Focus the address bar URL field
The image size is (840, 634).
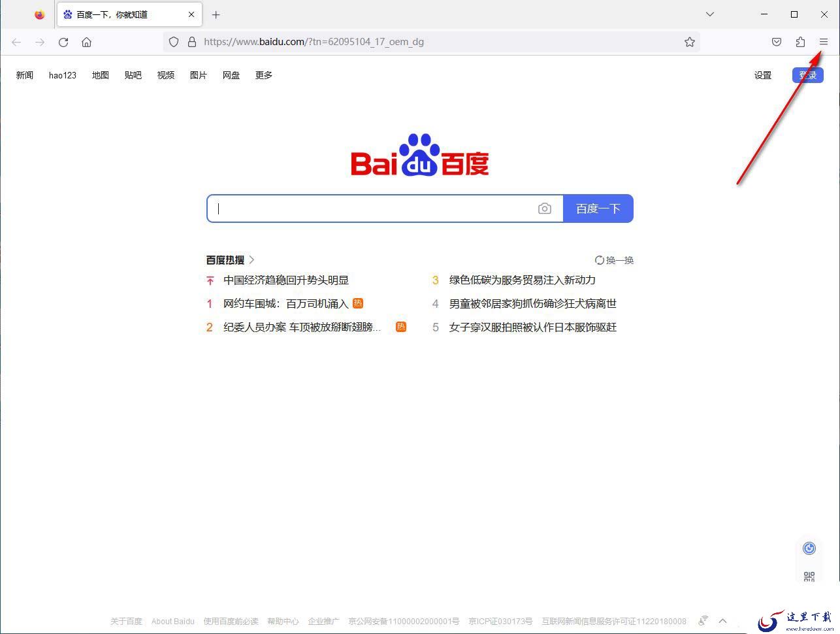pos(431,42)
